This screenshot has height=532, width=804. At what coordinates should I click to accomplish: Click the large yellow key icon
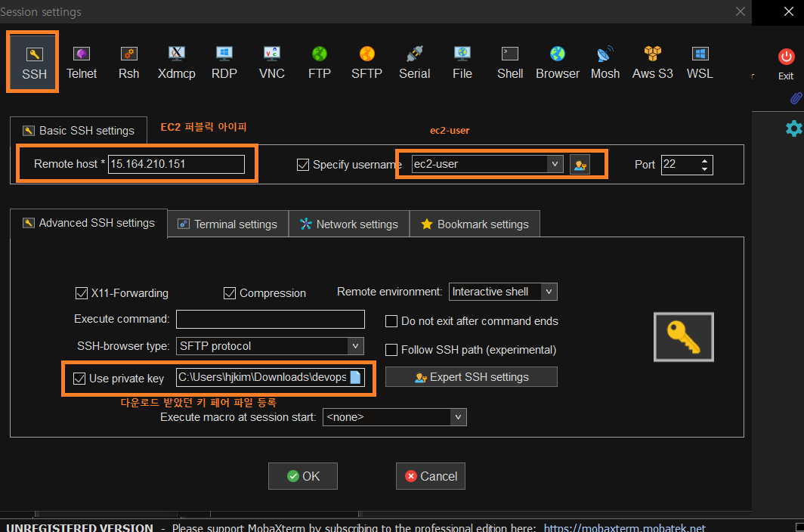pos(684,337)
